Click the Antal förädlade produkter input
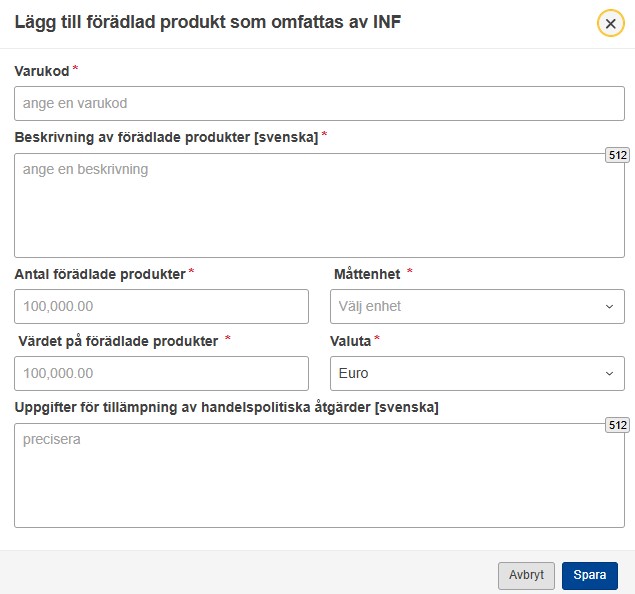 (161, 306)
